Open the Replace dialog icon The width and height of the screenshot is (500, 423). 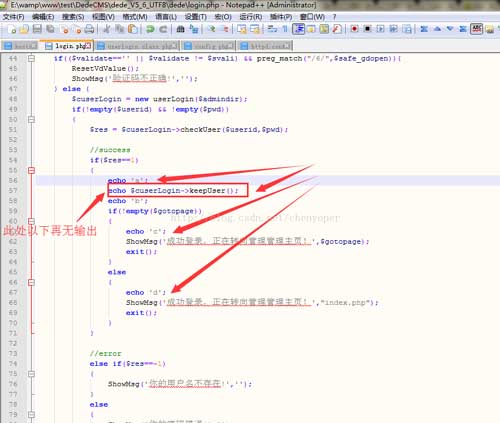(194, 29)
